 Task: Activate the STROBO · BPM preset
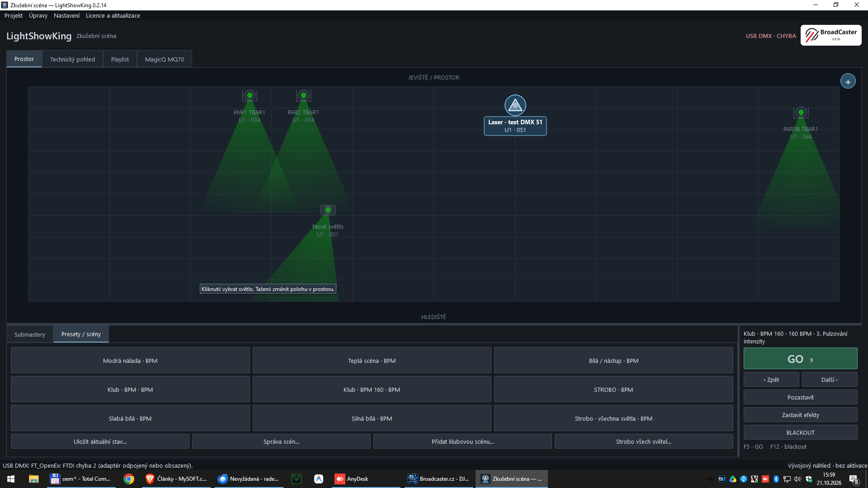(x=613, y=389)
